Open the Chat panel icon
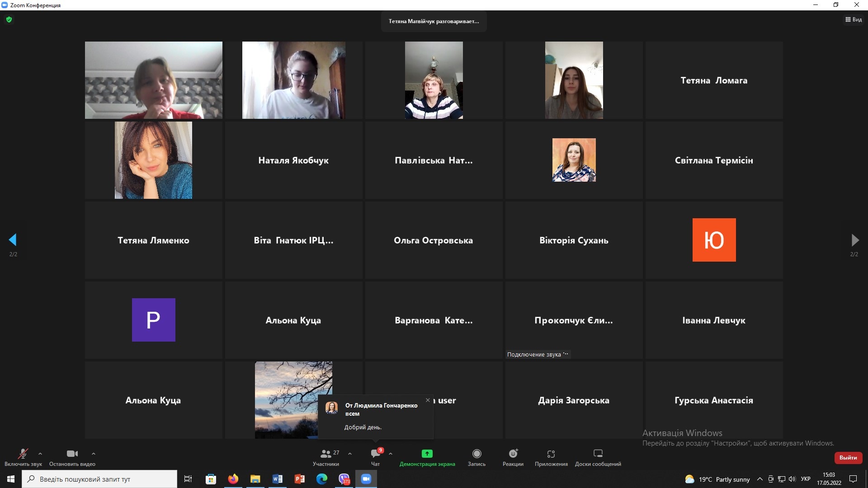 (x=375, y=454)
